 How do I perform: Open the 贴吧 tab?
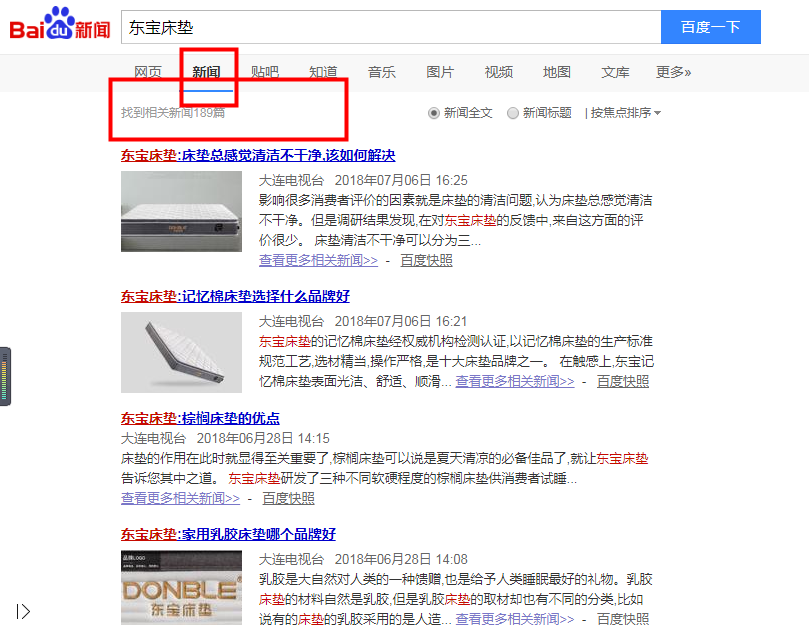[x=265, y=72]
